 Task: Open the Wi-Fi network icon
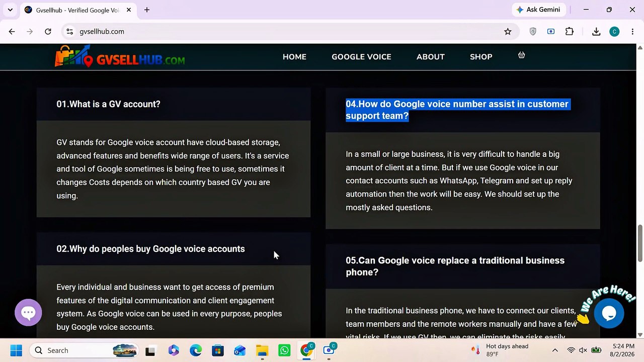pyautogui.click(x=571, y=350)
